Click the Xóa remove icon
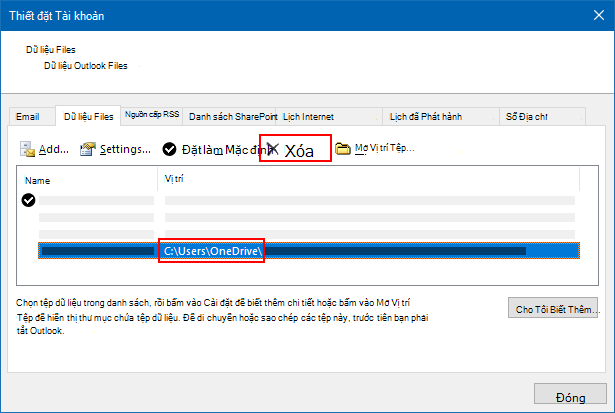 [x=273, y=149]
